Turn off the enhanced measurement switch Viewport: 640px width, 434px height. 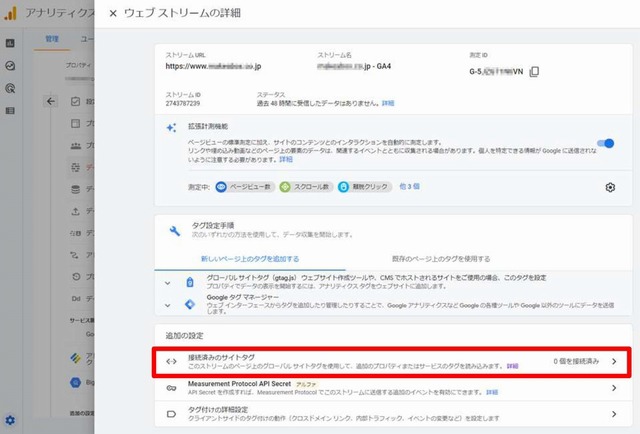606,143
